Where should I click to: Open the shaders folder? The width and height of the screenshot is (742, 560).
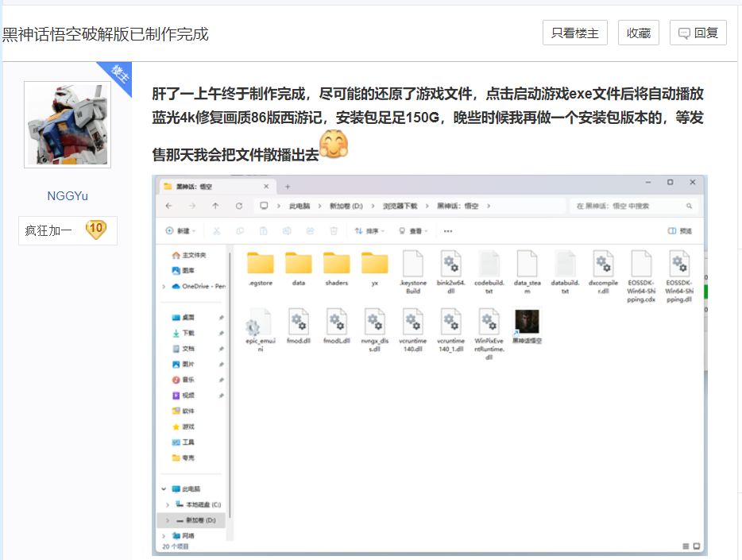[337, 264]
